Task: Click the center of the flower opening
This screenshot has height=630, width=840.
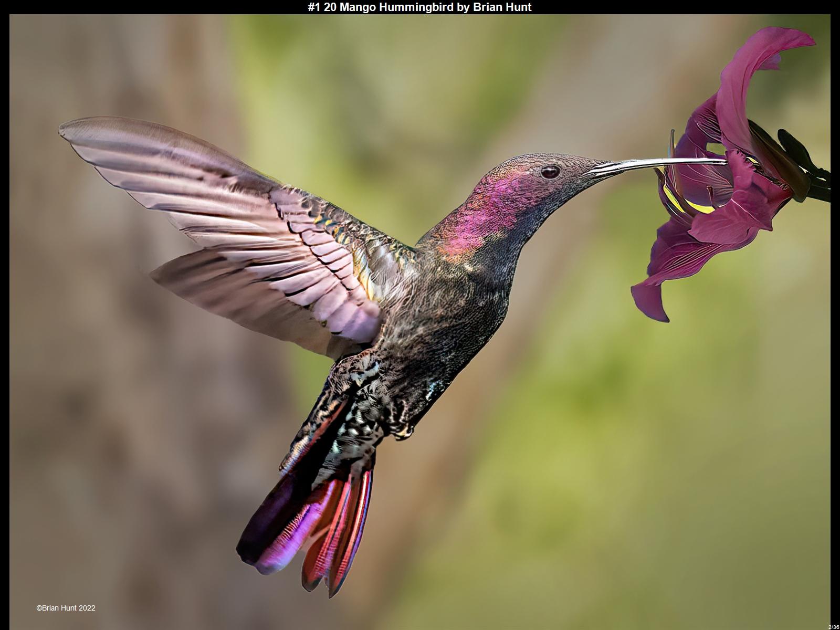Action: pyautogui.click(x=735, y=173)
